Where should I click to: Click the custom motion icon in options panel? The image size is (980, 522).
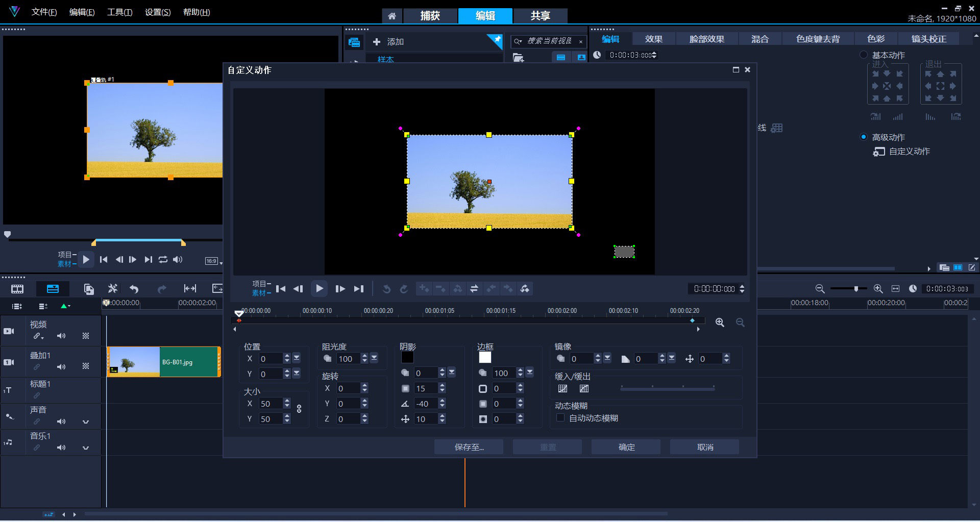(x=878, y=152)
